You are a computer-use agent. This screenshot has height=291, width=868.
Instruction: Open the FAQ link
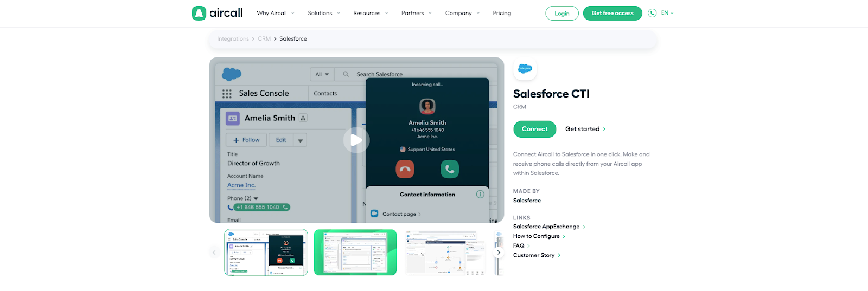[x=521, y=246]
